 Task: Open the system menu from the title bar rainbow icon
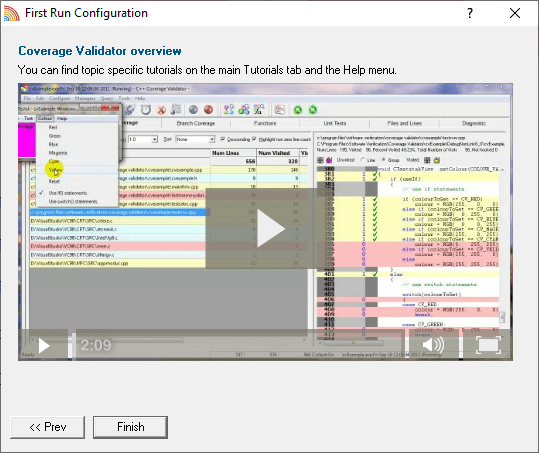click(x=12, y=13)
